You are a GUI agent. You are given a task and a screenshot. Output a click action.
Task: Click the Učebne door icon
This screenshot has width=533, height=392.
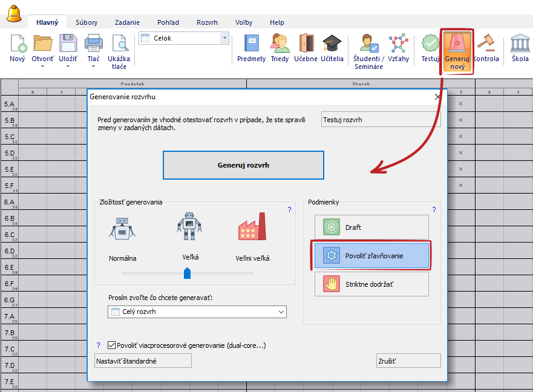click(x=306, y=44)
